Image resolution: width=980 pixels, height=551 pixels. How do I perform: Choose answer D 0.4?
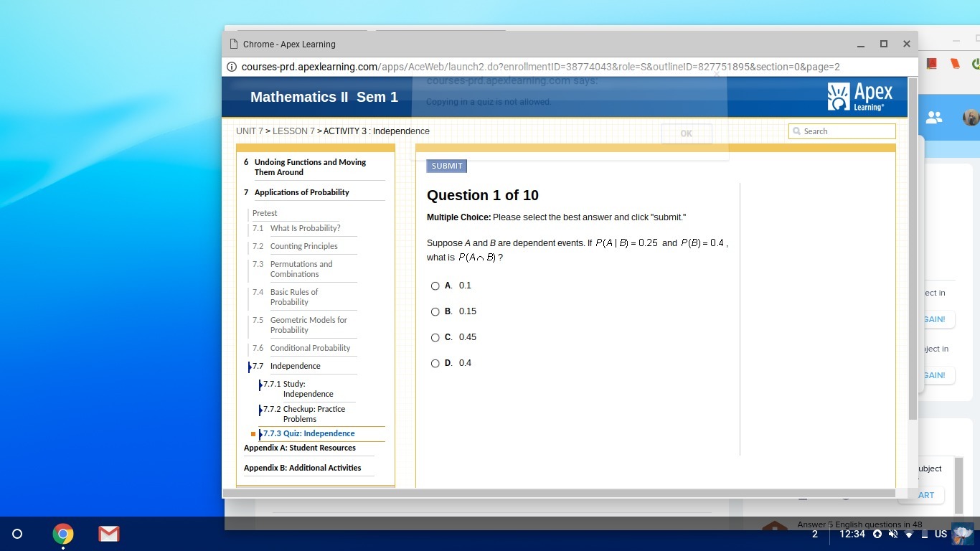(435, 363)
